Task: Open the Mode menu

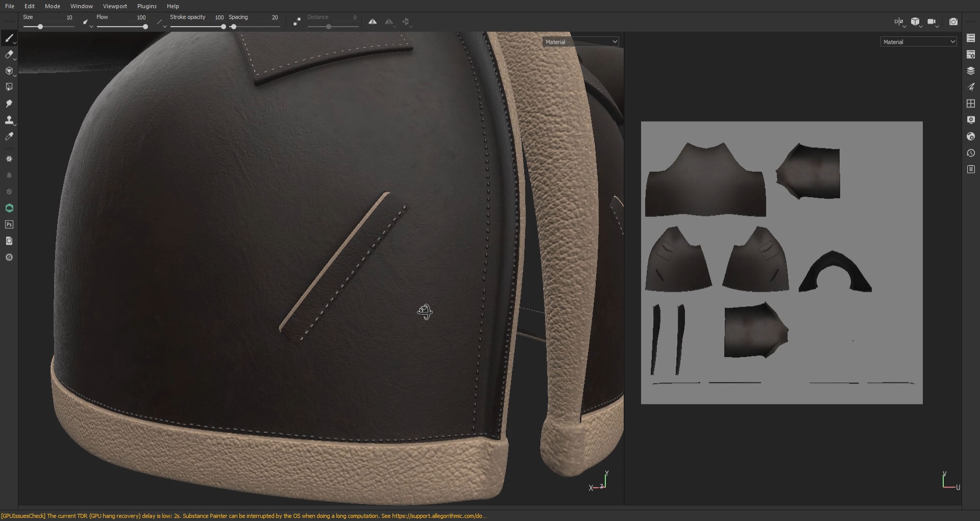Action: click(53, 6)
